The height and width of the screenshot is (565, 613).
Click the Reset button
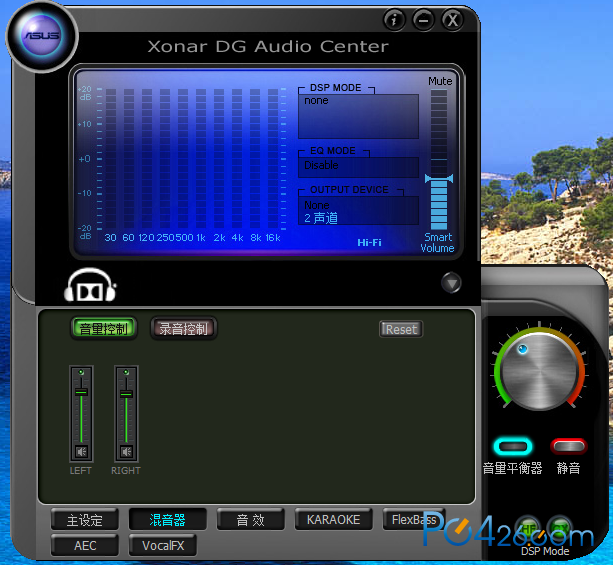pos(401,329)
